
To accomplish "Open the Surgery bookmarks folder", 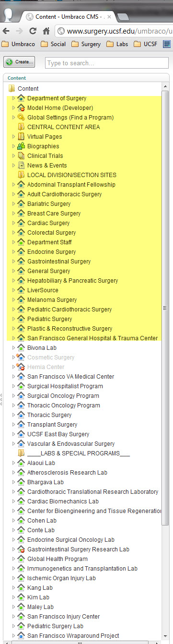I will (x=86, y=44).
